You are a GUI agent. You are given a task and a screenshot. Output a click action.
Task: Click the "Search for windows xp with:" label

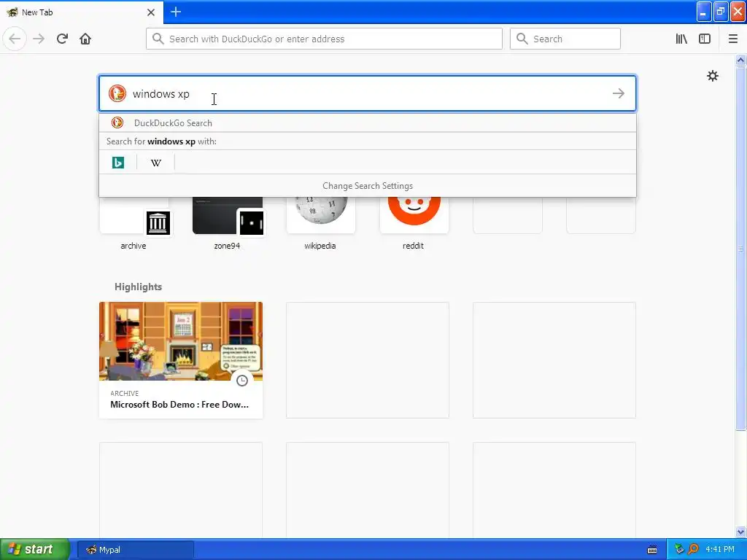click(161, 141)
